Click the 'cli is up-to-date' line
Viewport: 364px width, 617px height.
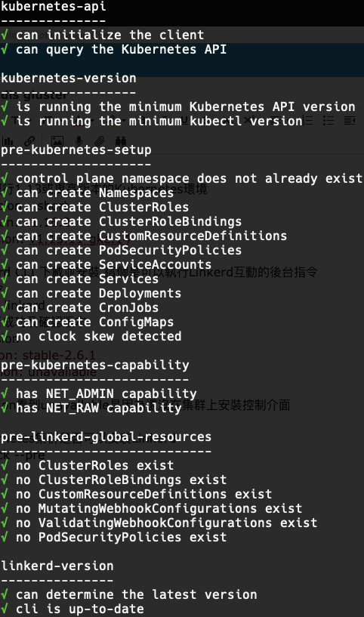pyautogui.click(x=72, y=609)
